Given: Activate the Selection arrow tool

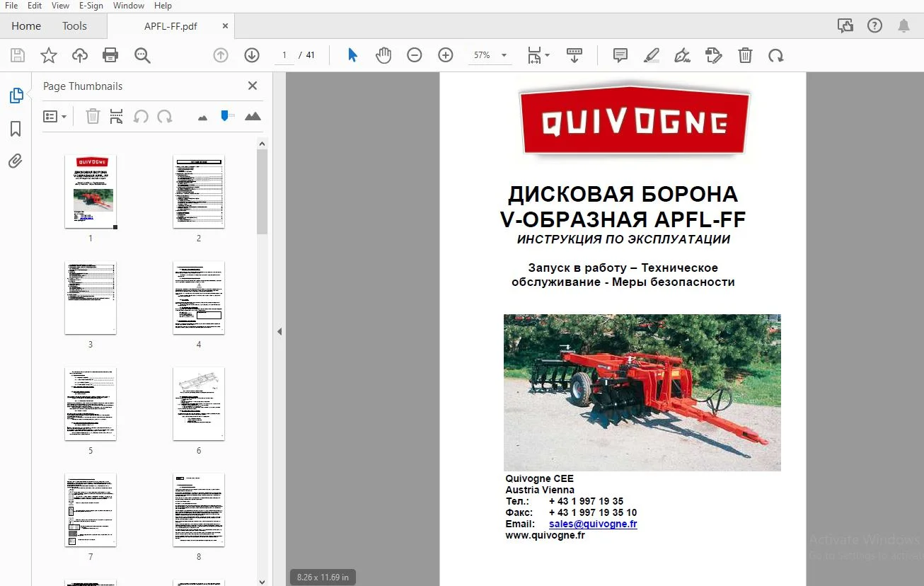Looking at the screenshot, I should (352, 55).
